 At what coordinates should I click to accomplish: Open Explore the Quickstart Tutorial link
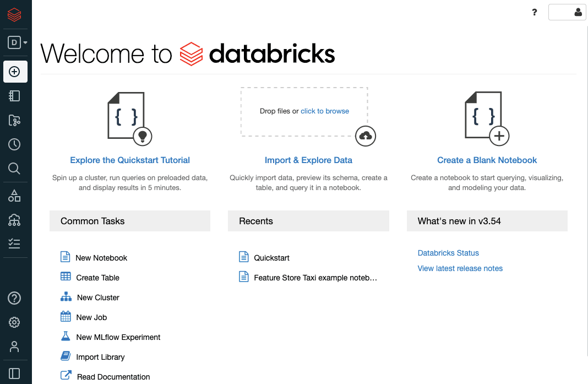pyautogui.click(x=130, y=160)
